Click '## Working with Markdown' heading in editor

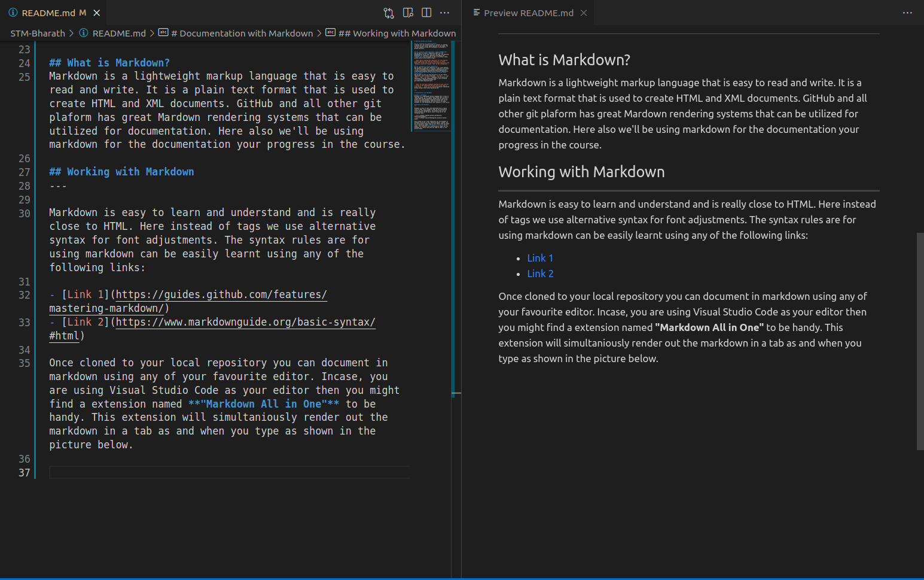tap(121, 172)
